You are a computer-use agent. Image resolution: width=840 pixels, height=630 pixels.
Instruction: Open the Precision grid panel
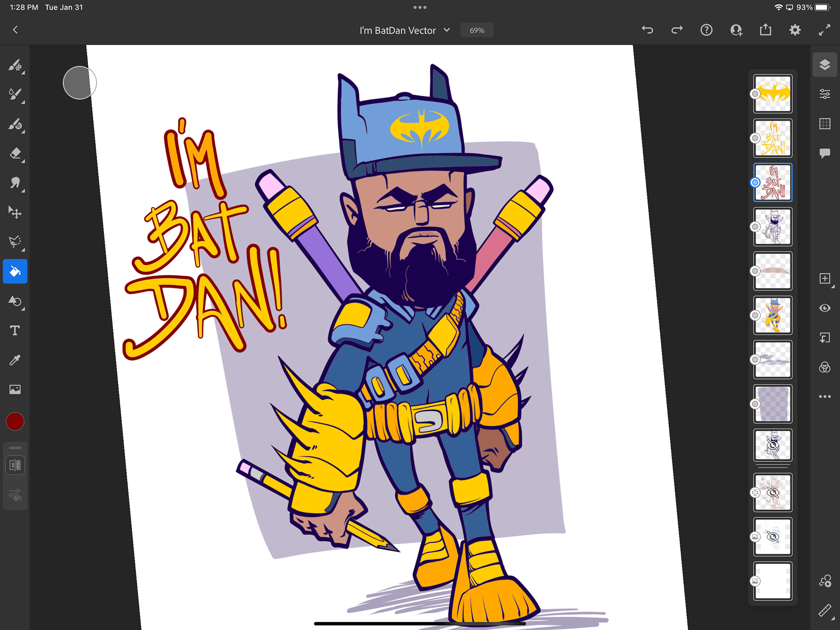825,124
